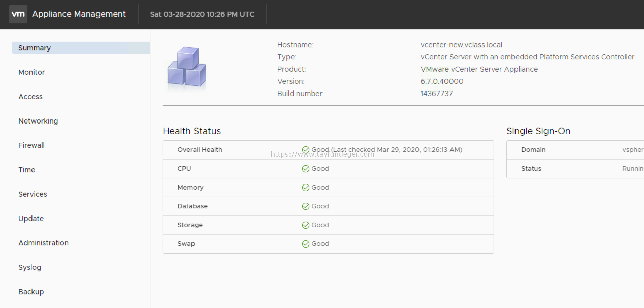Click the Build number field label

tap(300, 94)
